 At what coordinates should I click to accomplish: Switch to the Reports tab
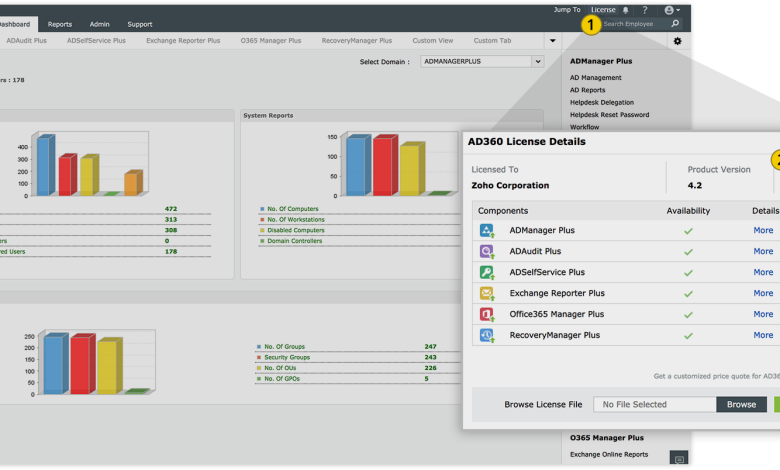60,24
